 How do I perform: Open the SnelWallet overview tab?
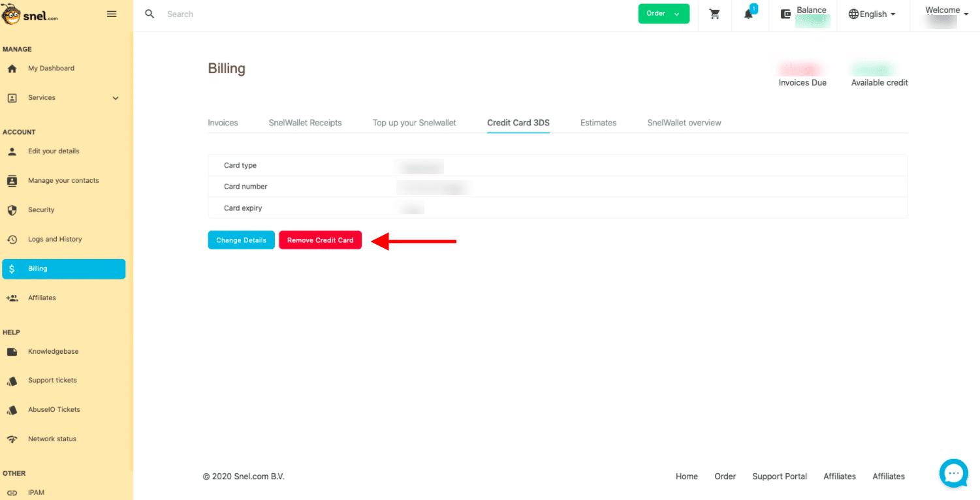tap(684, 123)
